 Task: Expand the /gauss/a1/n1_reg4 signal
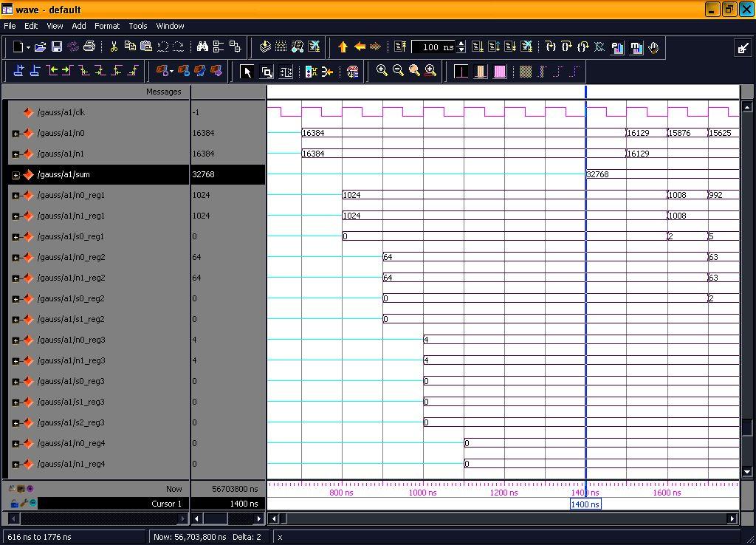pyautogui.click(x=16, y=465)
